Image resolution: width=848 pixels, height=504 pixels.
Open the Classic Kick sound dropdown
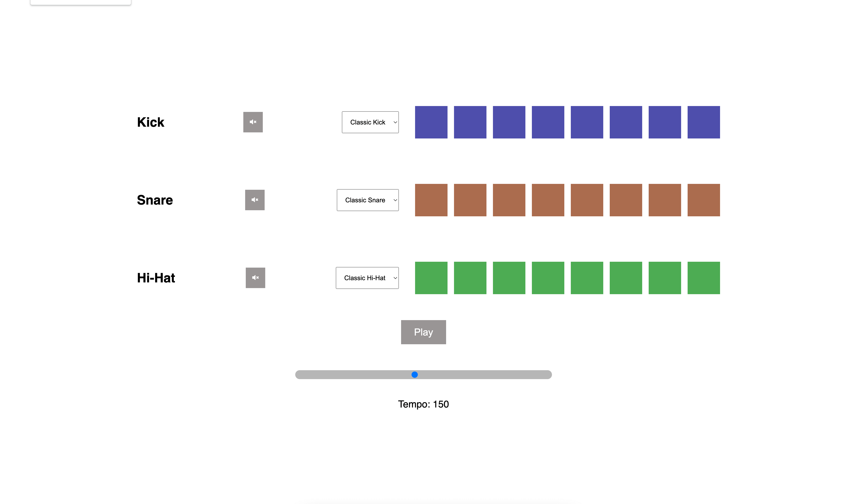click(x=370, y=122)
